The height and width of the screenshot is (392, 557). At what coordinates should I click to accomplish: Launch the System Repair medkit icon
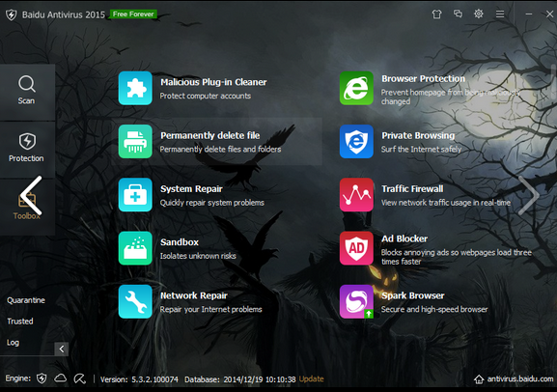(135, 195)
